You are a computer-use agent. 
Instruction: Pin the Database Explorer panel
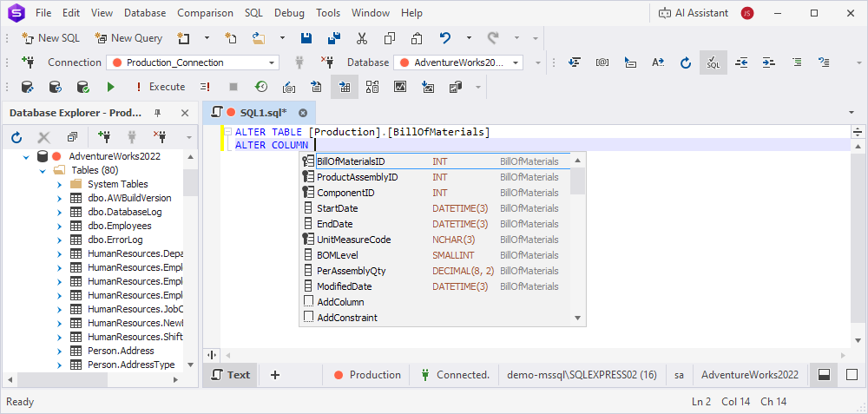point(158,113)
